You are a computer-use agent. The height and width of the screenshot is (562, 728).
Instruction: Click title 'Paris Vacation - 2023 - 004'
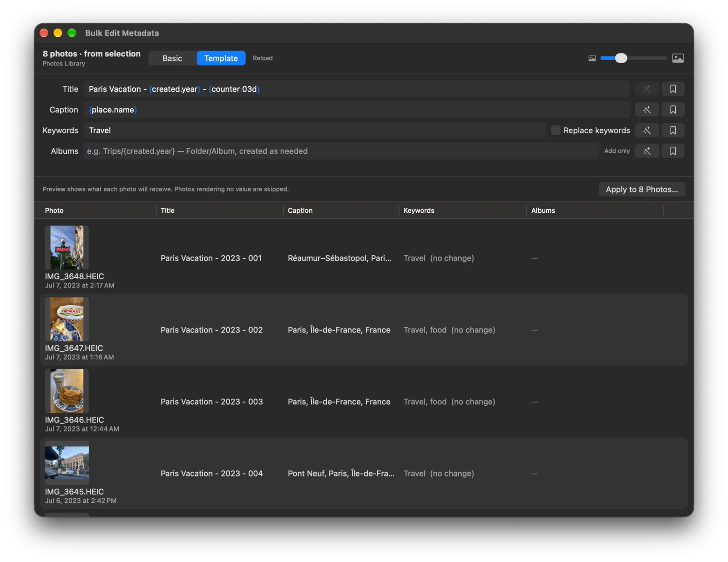(x=212, y=474)
